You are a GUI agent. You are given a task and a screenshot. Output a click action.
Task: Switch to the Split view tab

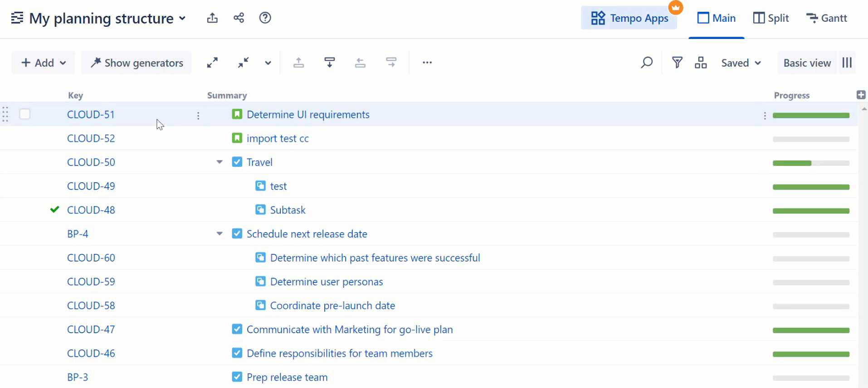(771, 18)
